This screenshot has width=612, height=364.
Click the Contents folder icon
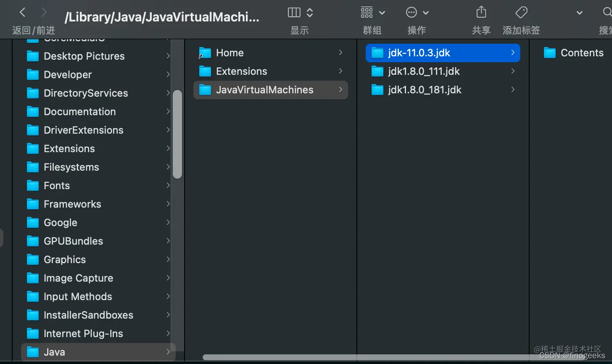pos(550,53)
